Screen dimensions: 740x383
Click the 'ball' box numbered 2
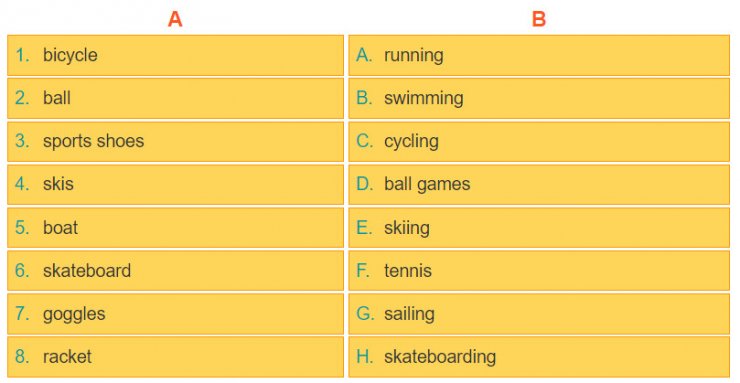click(x=175, y=98)
